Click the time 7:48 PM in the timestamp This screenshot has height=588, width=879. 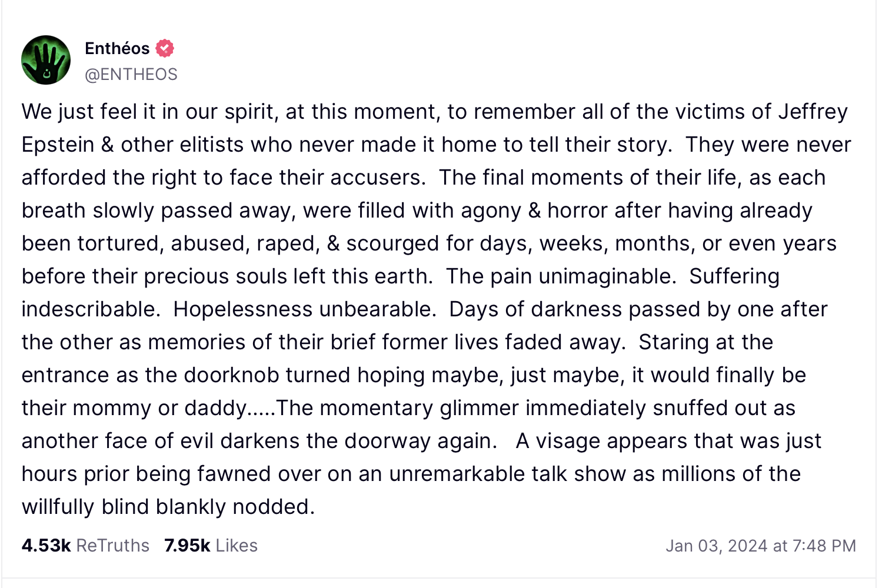tap(824, 546)
